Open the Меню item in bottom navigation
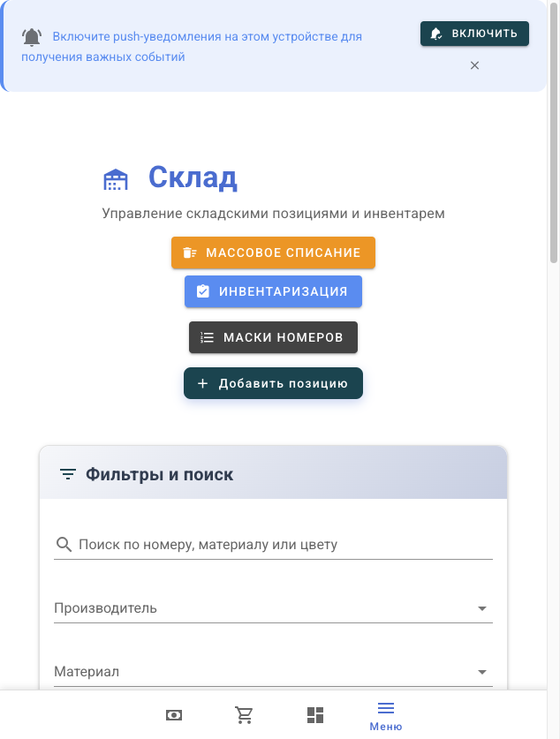Image resolution: width=560 pixels, height=739 pixels. (385, 715)
